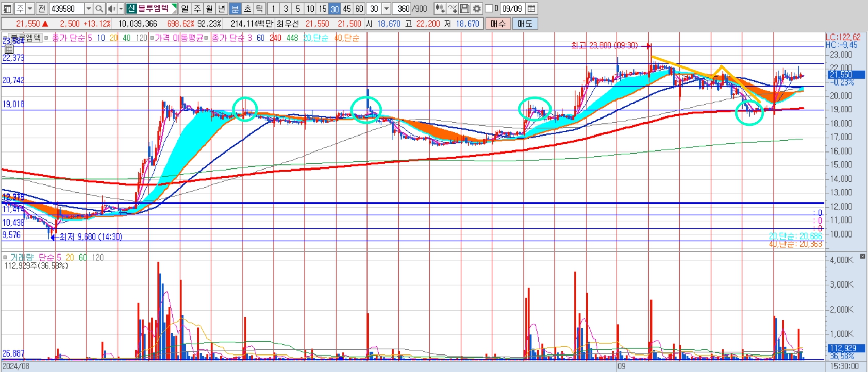Screen dimensions: 868x372
Task: Select the 초 second chart toggle
Action: [x=247, y=9]
